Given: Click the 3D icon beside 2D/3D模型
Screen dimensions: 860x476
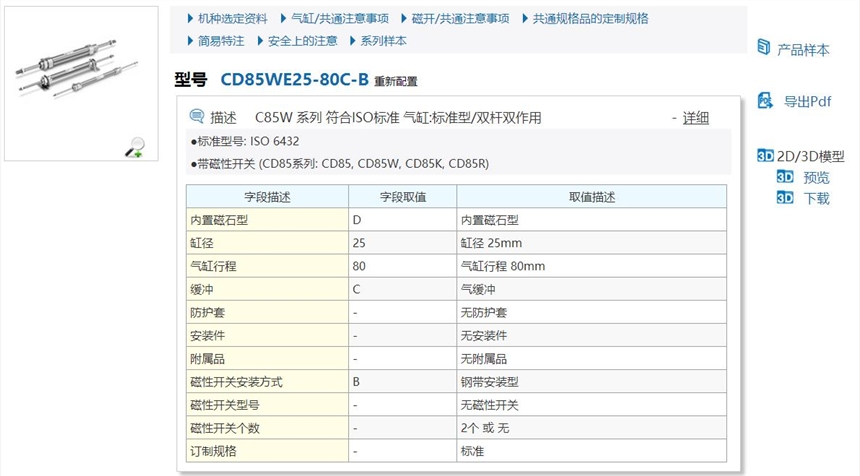Looking at the screenshot, I should (765, 156).
